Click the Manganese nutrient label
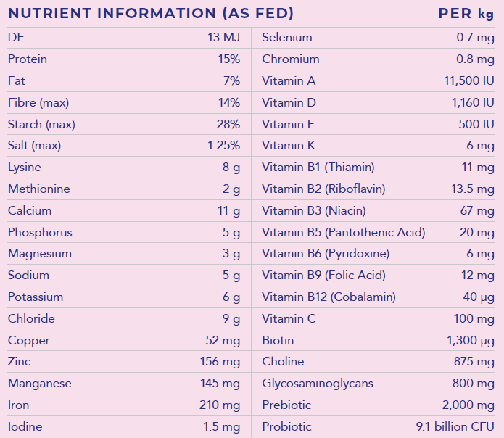The height and width of the screenshot is (438, 504). [40, 384]
